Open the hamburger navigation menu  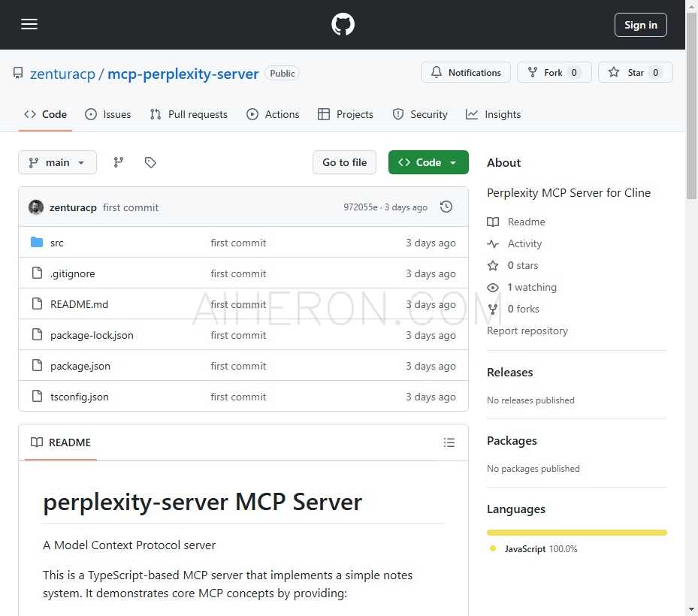(x=29, y=24)
